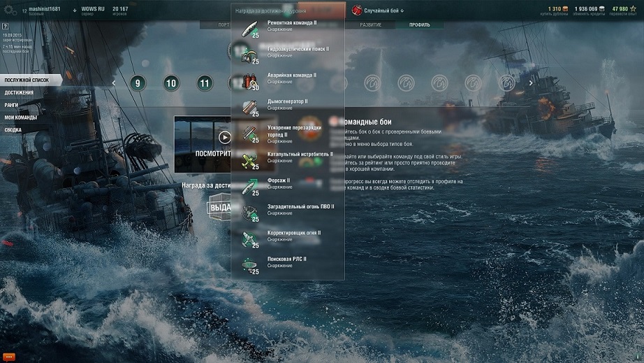Switch to the РАЗВИТИЕ tab
Image resolution: width=644 pixels, height=363 pixels.
coord(370,24)
